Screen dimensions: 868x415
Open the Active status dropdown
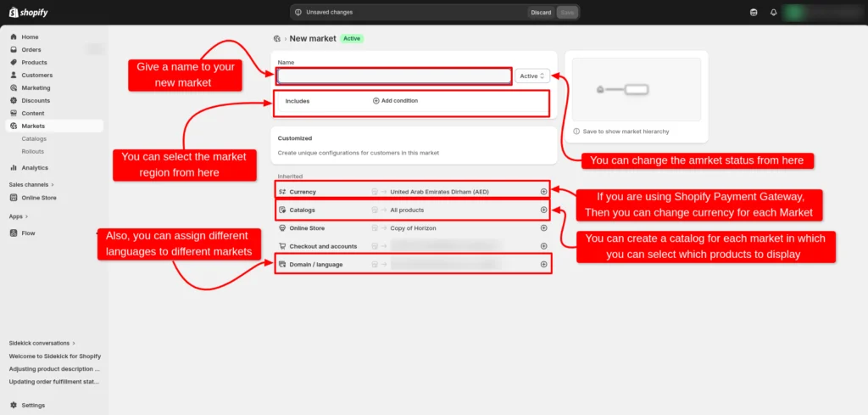(532, 76)
